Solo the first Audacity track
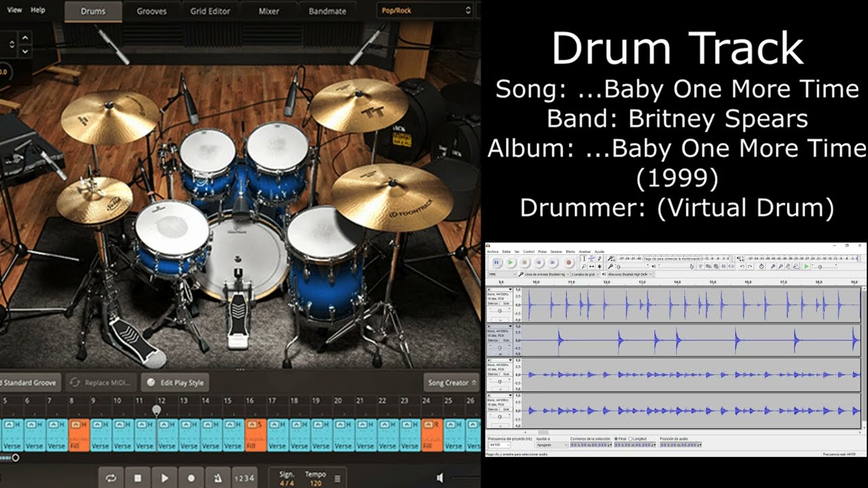This screenshot has height=488, width=868. [x=506, y=303]
